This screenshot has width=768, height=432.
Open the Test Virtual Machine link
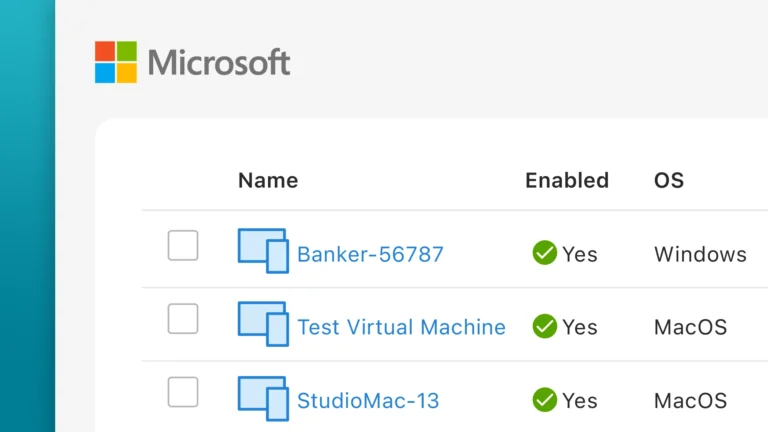[x=401, y=327]
